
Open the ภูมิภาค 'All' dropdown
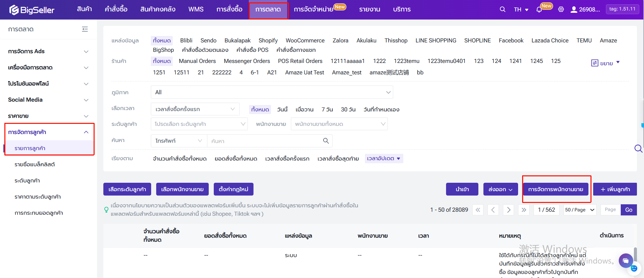(x=272, y=92)
